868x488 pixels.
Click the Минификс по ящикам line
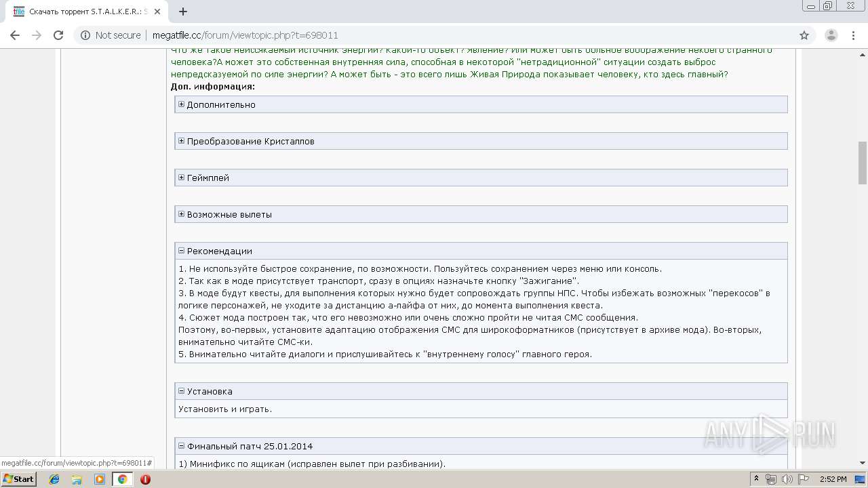point(312,464)
